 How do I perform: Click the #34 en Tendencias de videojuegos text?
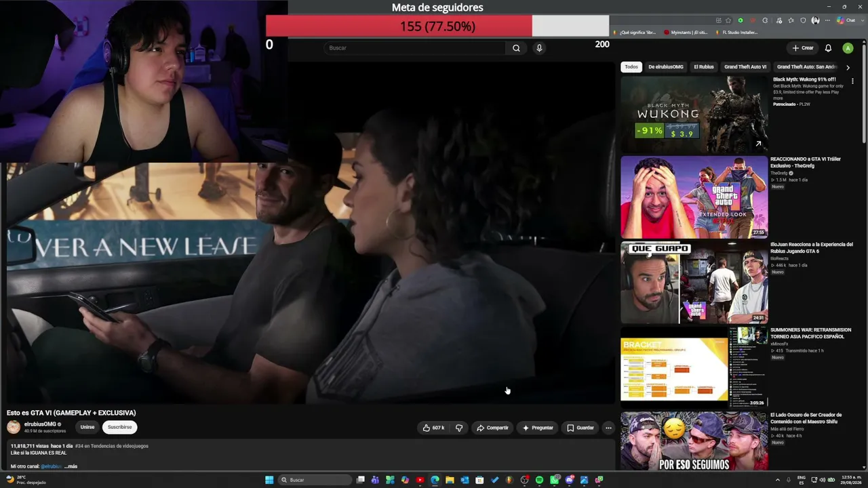point(112,446)
